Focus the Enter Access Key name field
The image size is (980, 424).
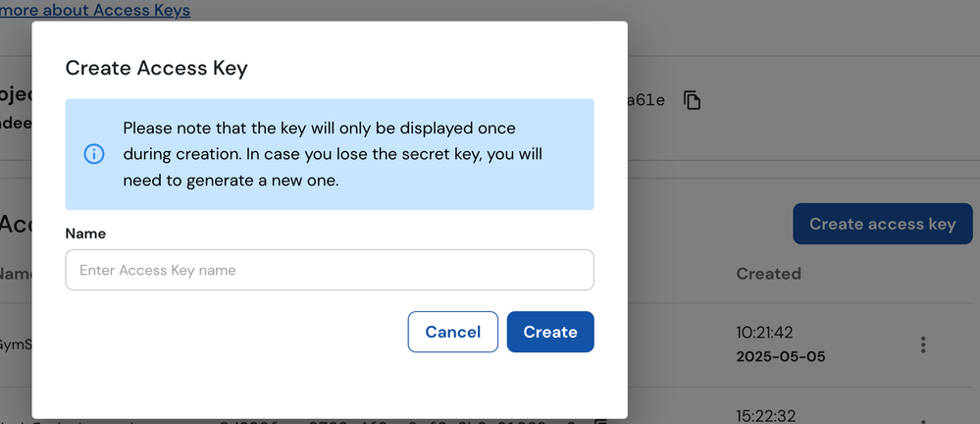(x=329, y=270)
